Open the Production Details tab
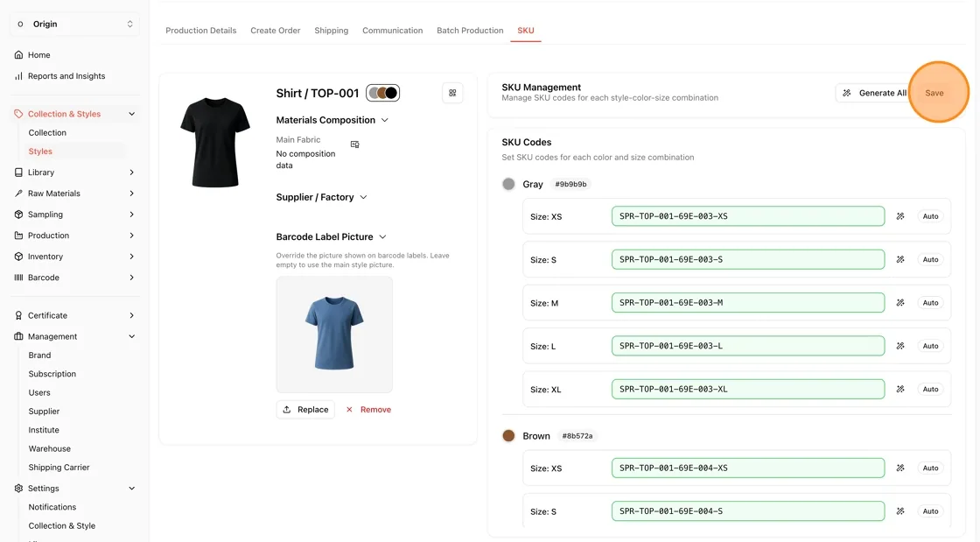 [x=201, y=31]
